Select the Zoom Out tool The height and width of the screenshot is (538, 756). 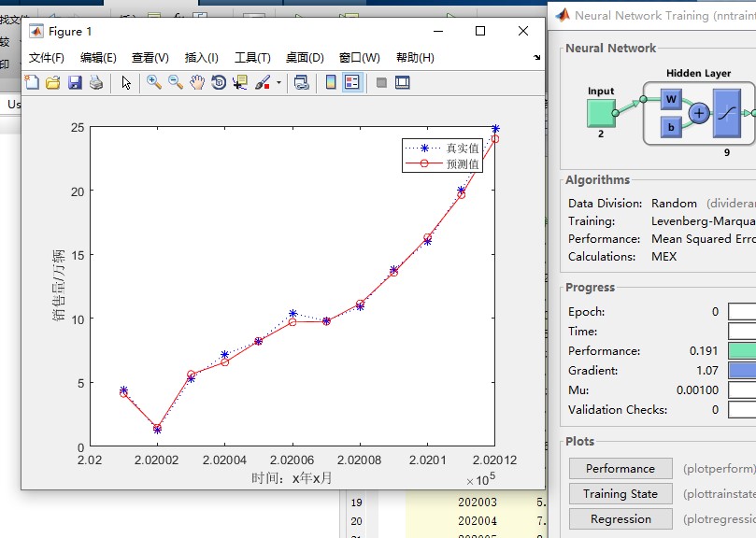174,82
